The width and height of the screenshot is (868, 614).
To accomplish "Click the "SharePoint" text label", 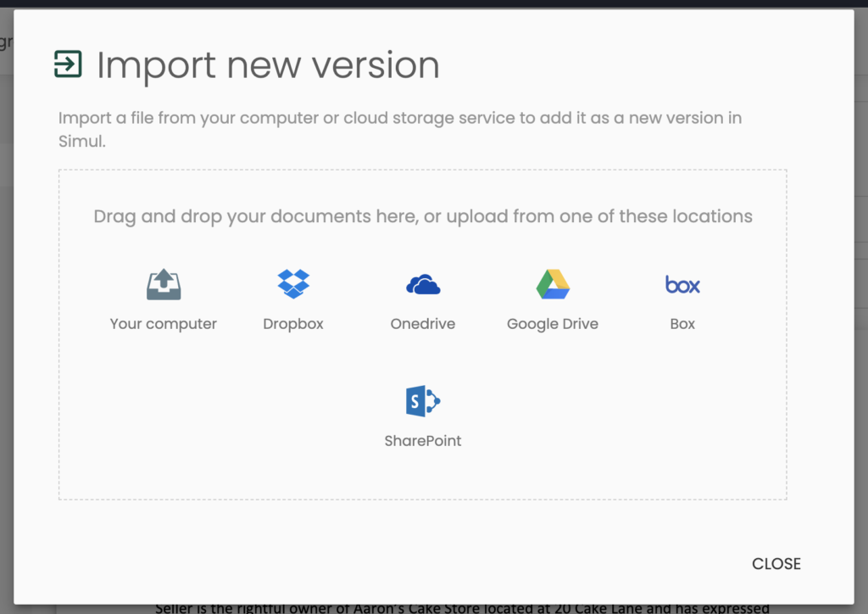I will click(x=423, y=441).
